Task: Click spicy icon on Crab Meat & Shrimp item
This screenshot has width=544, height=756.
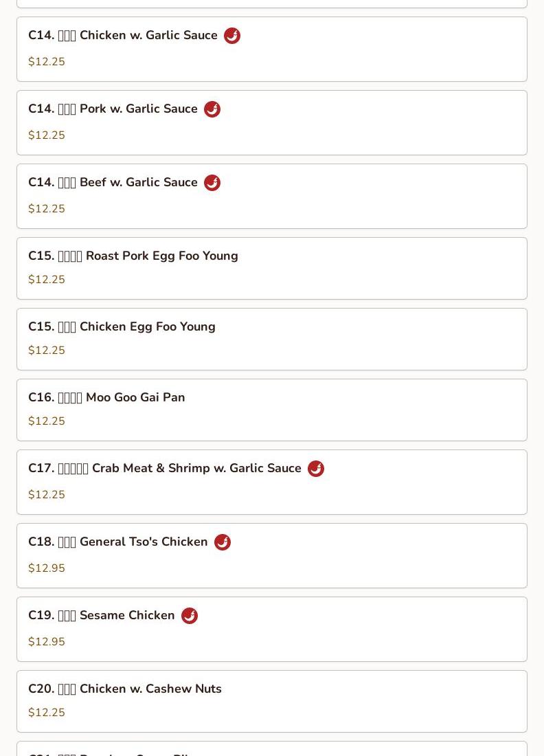Action: (315, 469)
